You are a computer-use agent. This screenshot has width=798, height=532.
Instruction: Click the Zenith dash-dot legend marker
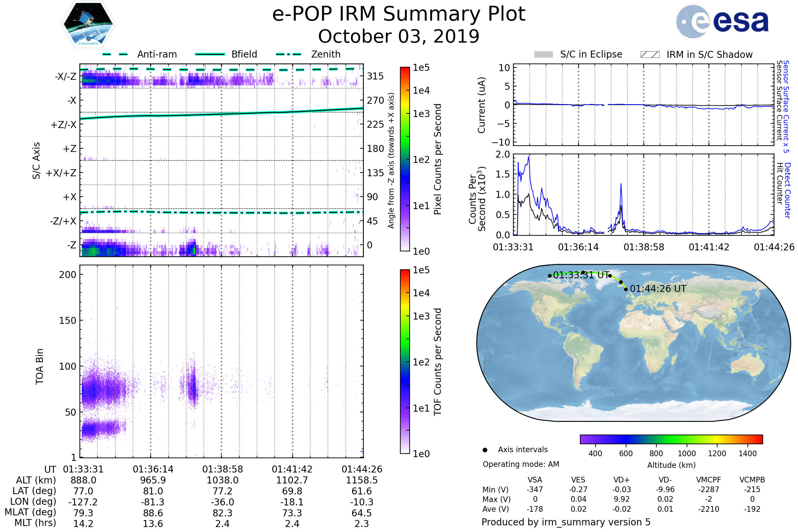(x=288, y=54)
